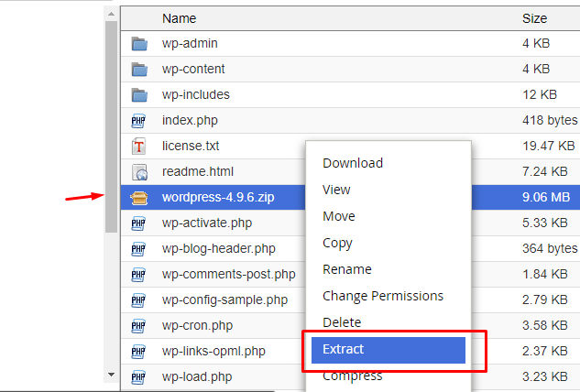Click the wp-load.php file icon
The image size is (580, 392).
click(138, 377)
